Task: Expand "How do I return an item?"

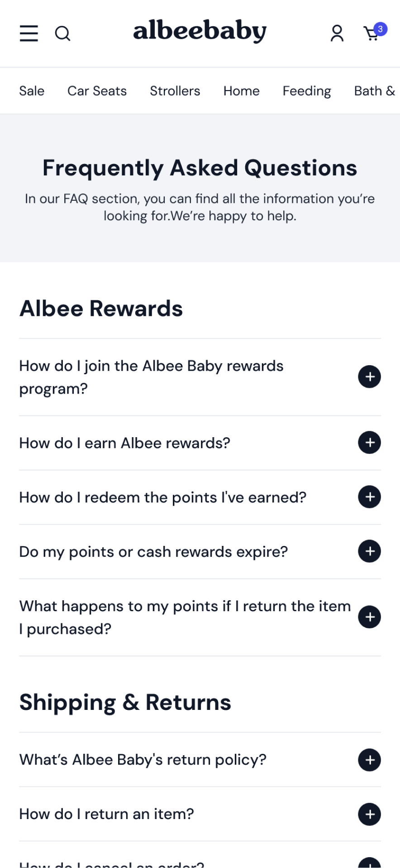Action: click(369, 814)
